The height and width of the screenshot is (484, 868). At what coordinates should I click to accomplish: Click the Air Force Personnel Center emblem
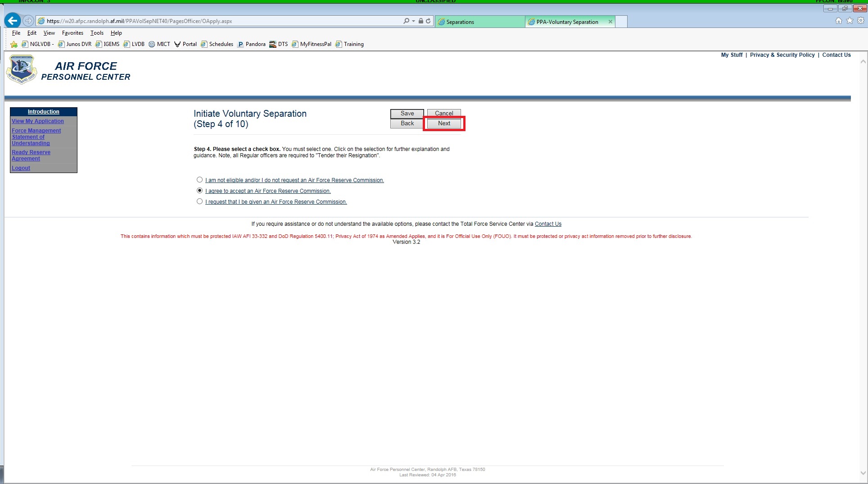[21, 69]
